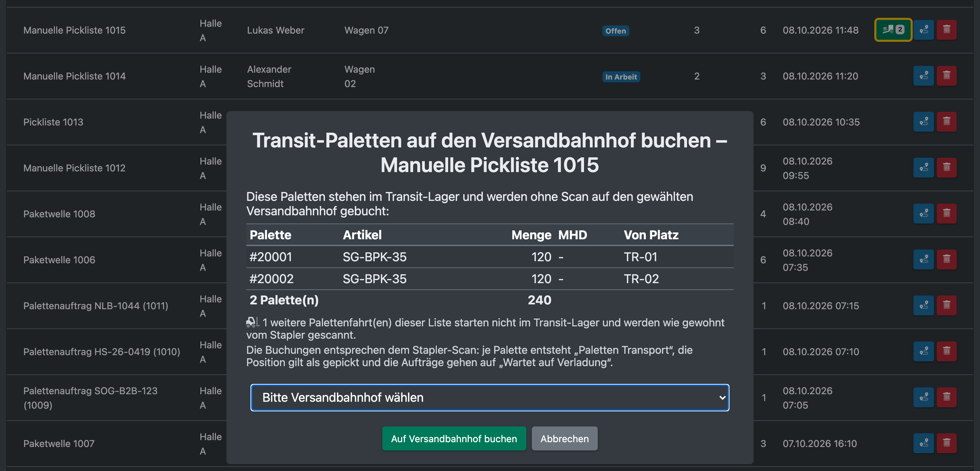This screenshot has width=980, height=471.
Task: Cancel the dialog with 'Abbrechen'
Action: click(x=564, y=438)
